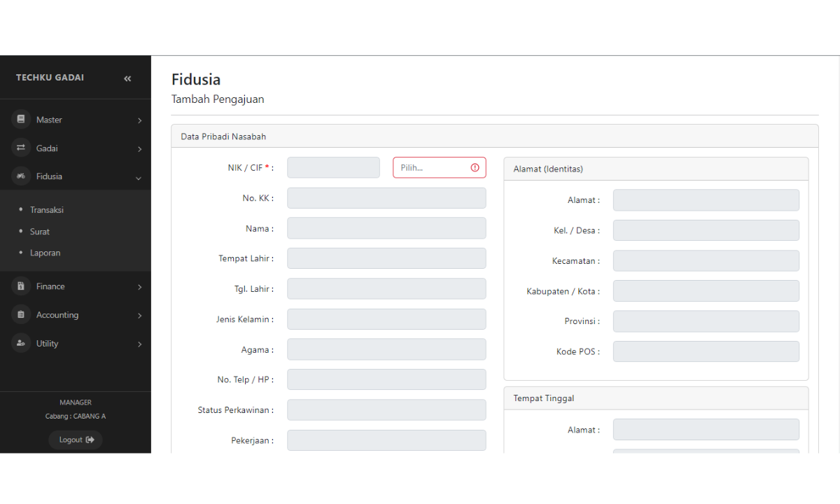Click the Kode POS input field

click(x=706, y=351)
